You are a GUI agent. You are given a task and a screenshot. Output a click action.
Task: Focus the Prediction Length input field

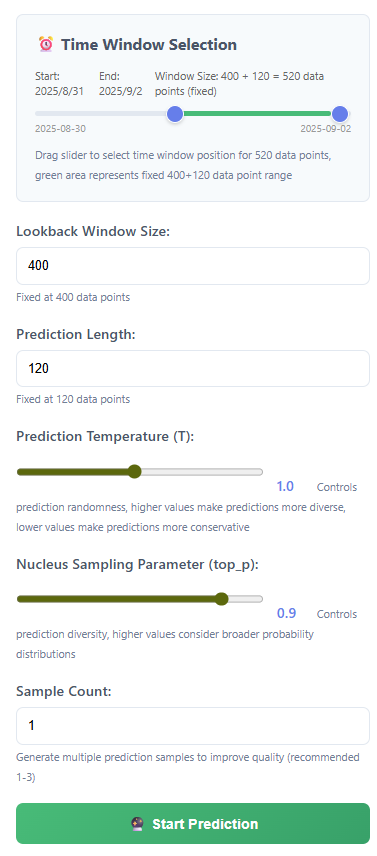(x=193, y=368)
